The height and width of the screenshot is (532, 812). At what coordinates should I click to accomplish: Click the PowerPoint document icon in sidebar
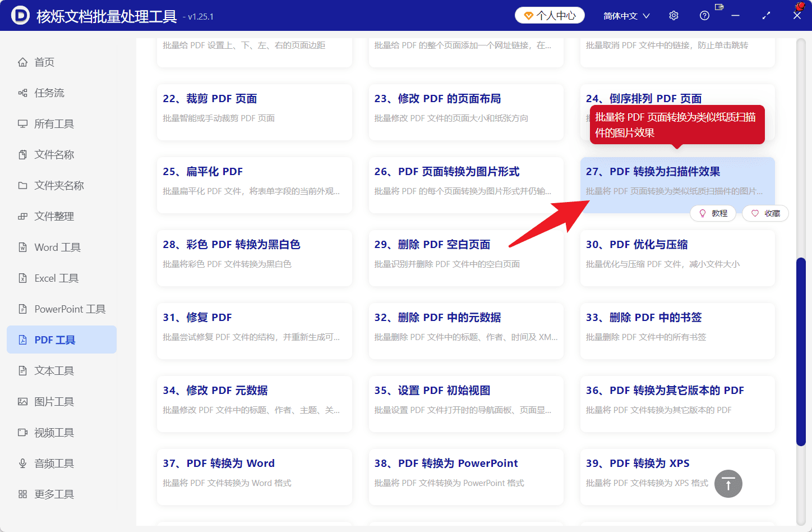coord(22,309)
